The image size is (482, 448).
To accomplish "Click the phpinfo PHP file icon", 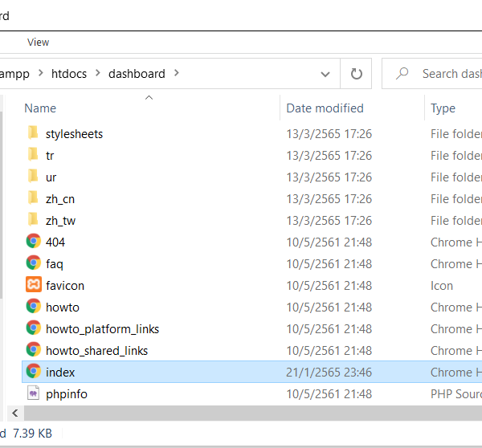I will 33,393.
